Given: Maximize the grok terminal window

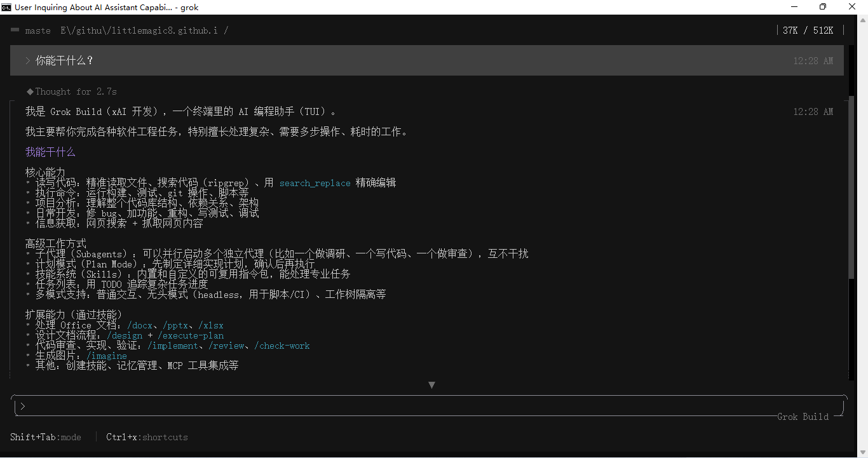Looking at the screenshot, I should (823, 7).
